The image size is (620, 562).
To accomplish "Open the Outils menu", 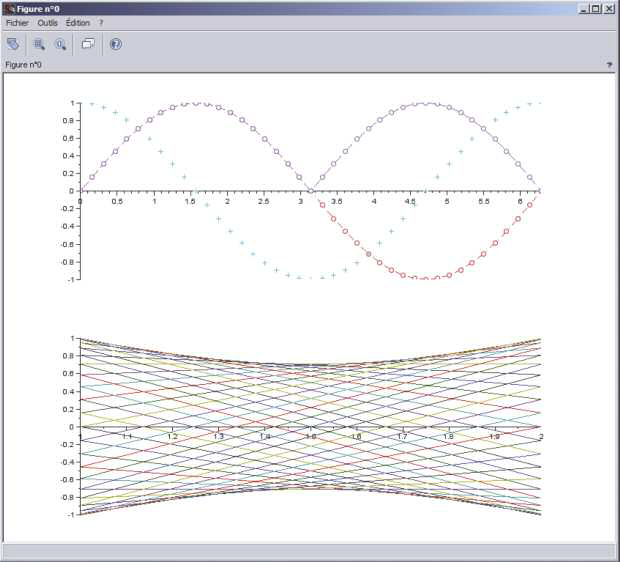I will click(48, 22).
